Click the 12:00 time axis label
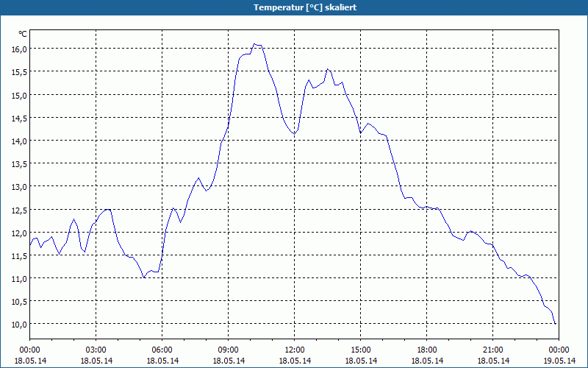 click(295, 350)
